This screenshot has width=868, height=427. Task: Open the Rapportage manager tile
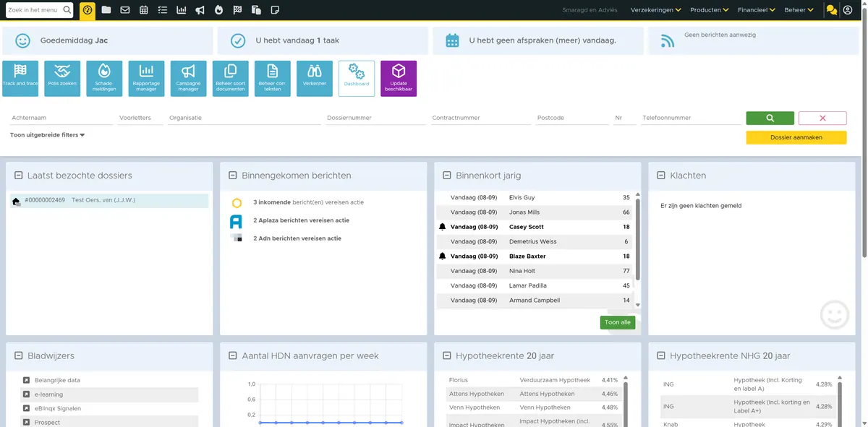click(x=146, y=79)
